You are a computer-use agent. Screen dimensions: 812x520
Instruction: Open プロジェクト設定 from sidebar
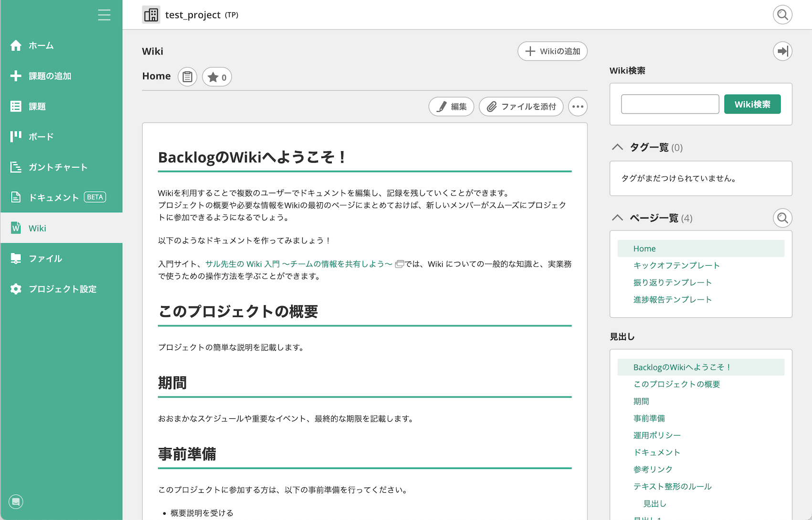[x=63, y=289]
